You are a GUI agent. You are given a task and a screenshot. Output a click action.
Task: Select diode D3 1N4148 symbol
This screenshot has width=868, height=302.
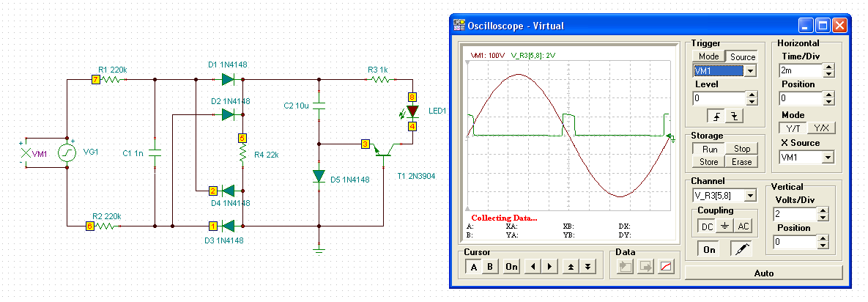pos(228,226)
